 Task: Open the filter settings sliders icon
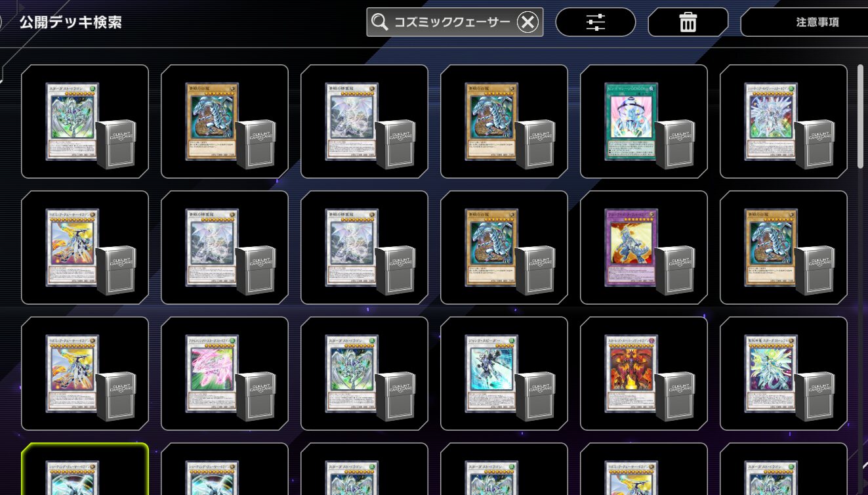click(596, 22)
